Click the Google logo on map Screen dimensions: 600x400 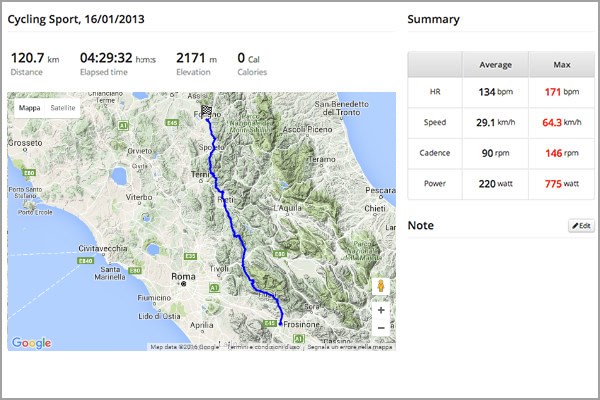[31, 343]
